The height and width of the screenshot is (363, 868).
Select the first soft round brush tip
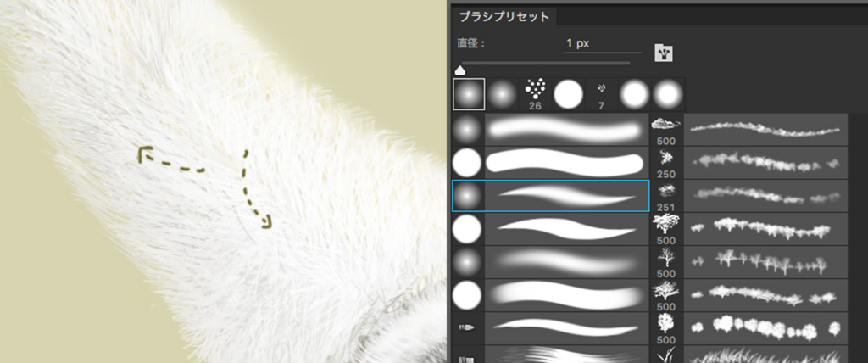pos(469,94)
